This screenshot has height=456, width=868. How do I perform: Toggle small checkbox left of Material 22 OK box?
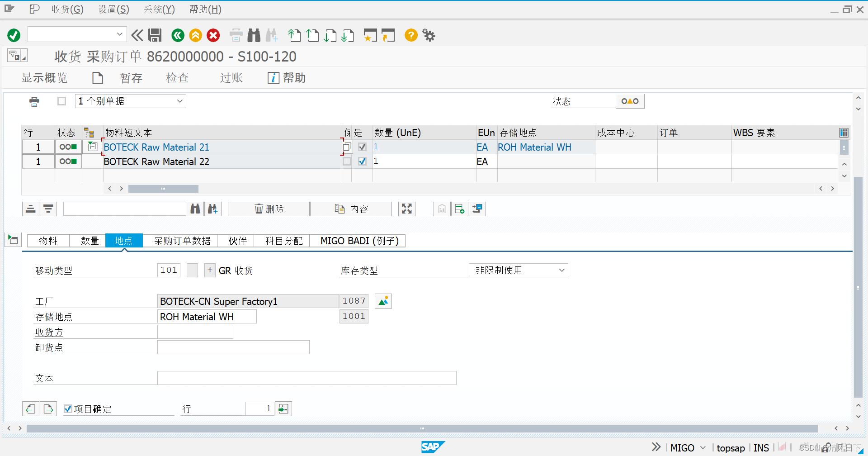(347, 161)
